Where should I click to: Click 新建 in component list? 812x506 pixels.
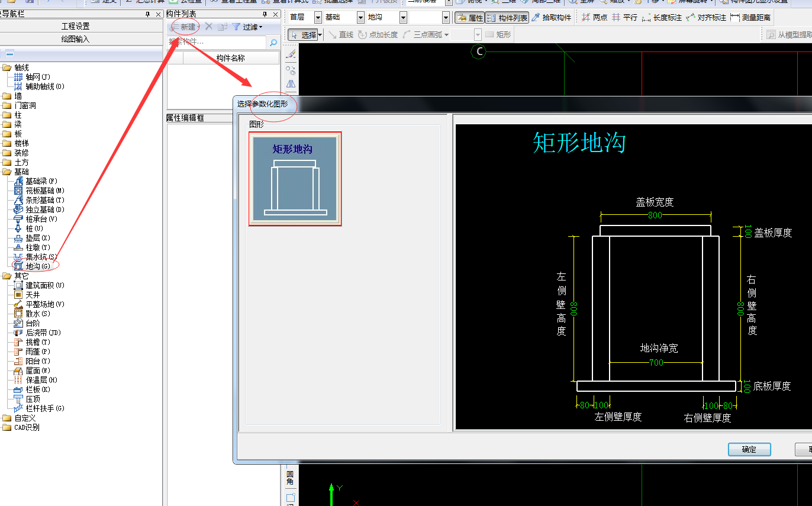click(183, 27)
